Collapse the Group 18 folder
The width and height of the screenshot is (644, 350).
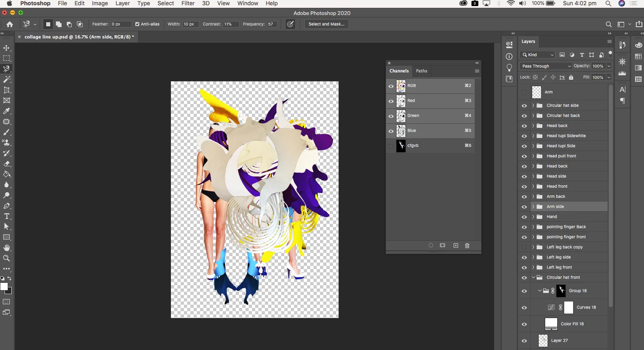540,291
